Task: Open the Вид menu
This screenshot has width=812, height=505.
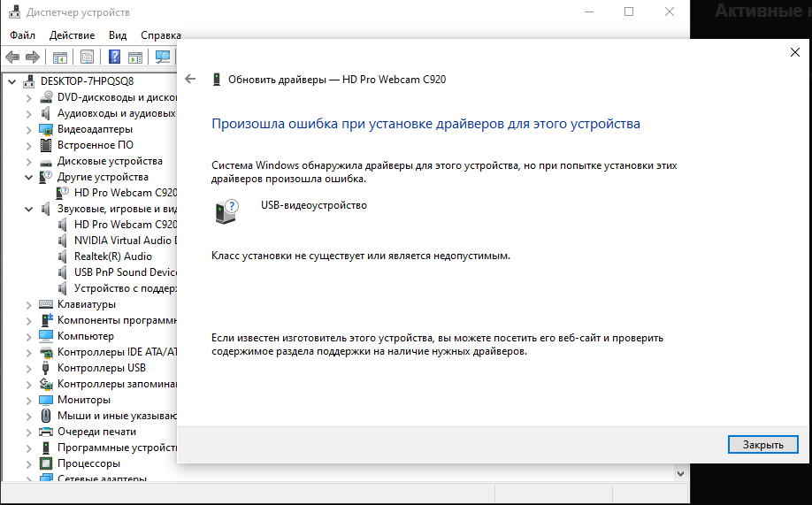Action: pos(118,35)
